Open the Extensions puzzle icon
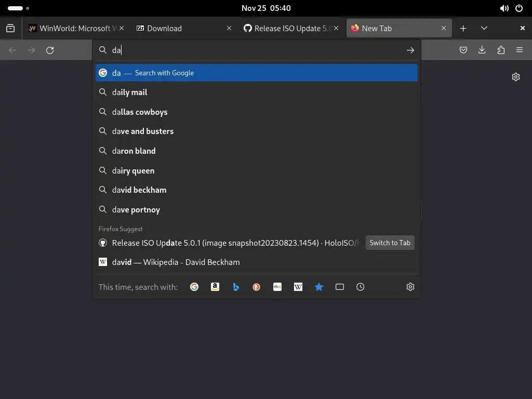The image size is (532, 399). click(x=501, y=50)
